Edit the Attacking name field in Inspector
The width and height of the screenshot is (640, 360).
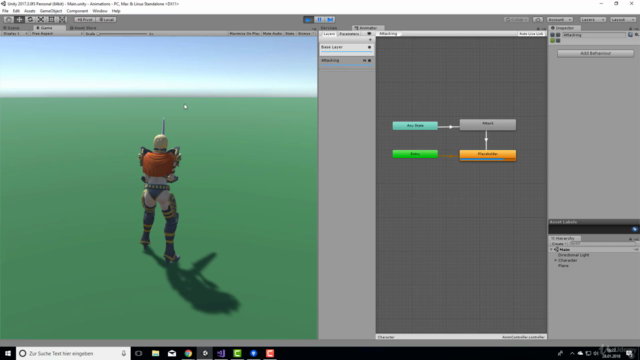coord(594,35)
